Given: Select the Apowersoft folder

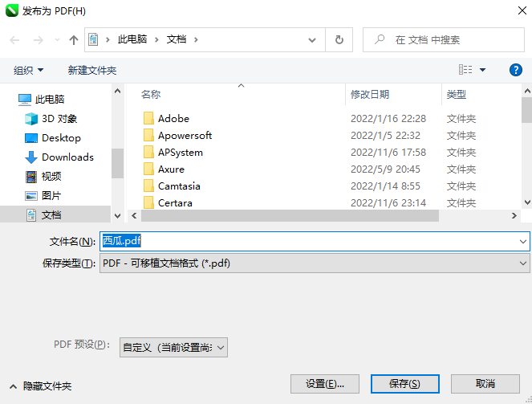Looking at the screenshot, I should [185, 136].
